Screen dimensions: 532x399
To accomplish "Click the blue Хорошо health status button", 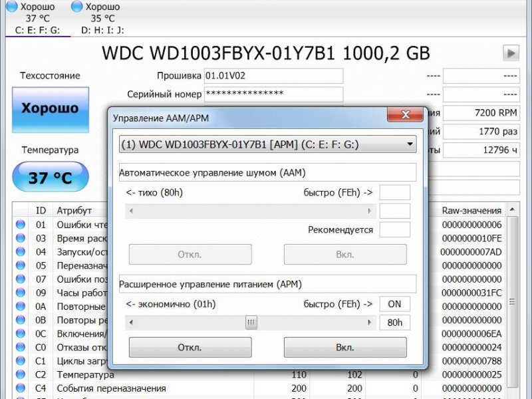I will (51, 110).
